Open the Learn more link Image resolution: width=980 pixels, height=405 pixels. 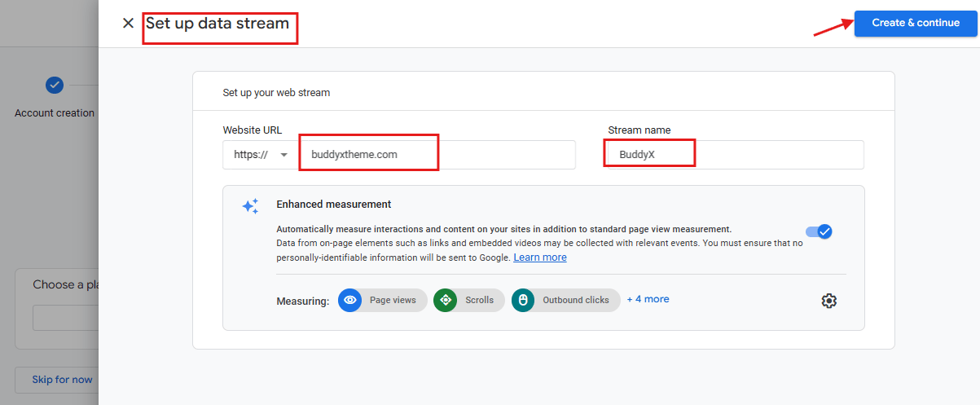coord(540,258)
